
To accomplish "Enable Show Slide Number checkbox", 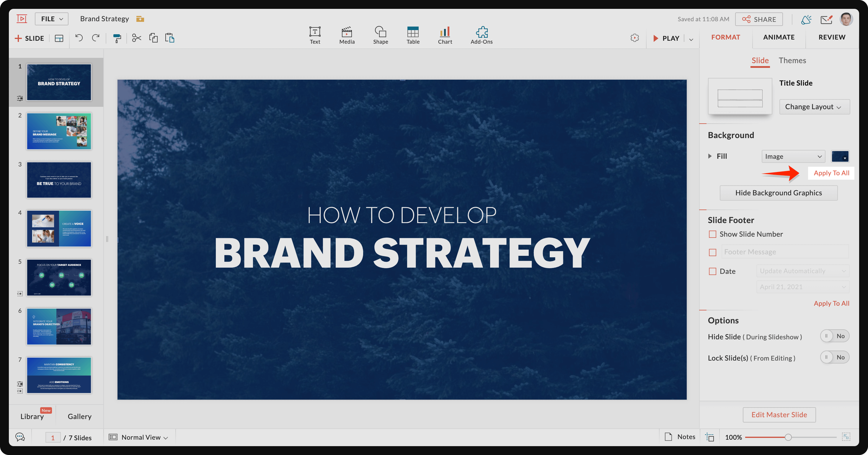I will 712,234.
